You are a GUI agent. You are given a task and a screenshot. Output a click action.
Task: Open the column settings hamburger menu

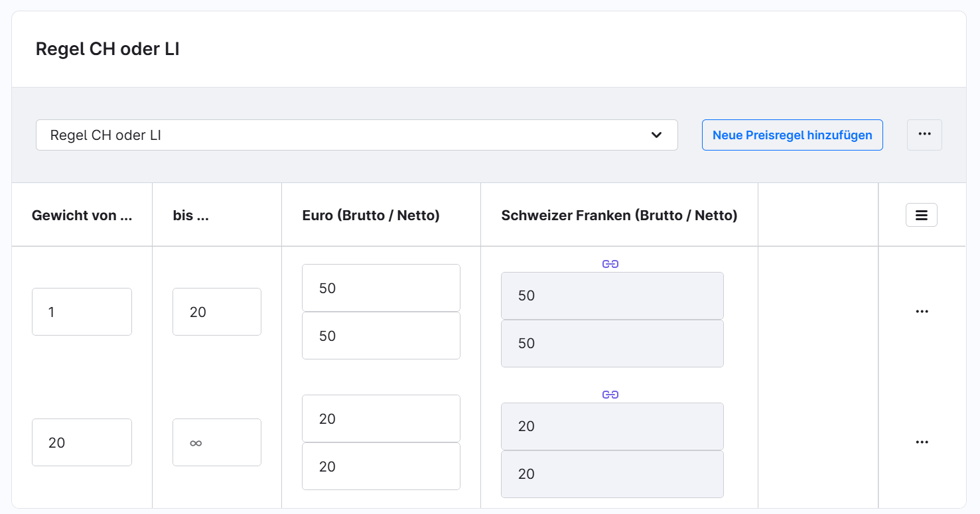[921, 215]
